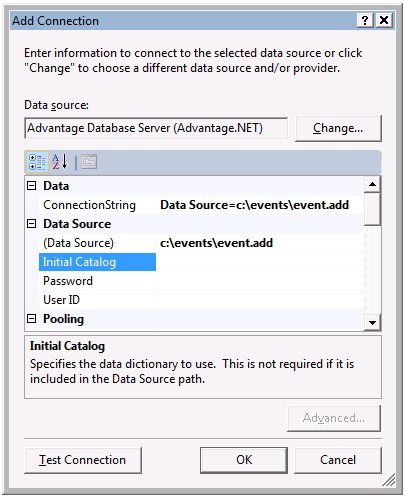Switch to Categorized view icon

pos(37,162)
